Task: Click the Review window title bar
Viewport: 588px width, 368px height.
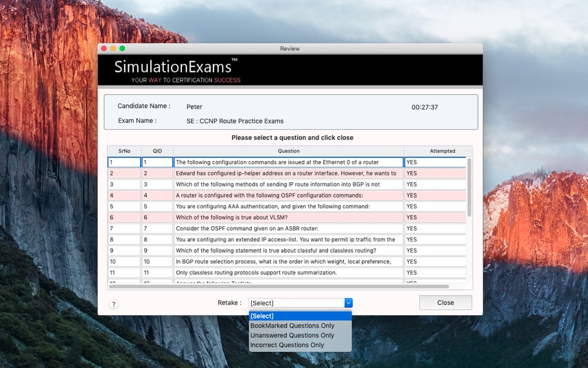Action: (290, 48)
